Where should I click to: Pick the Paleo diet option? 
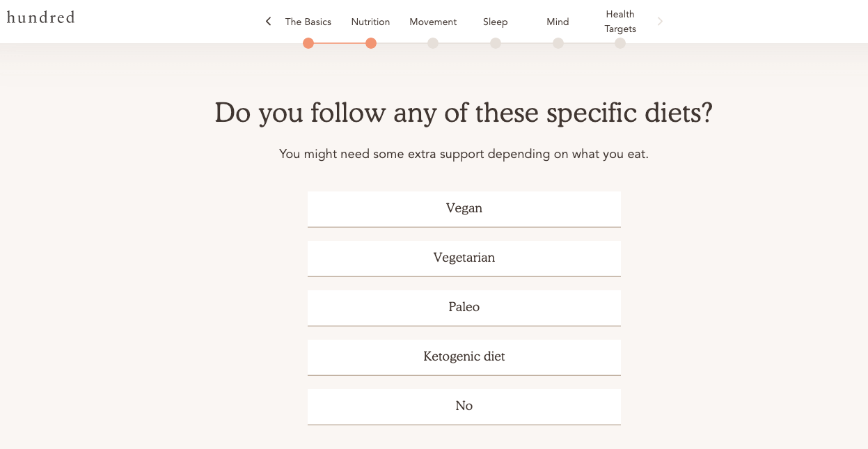tap(464, 308)
